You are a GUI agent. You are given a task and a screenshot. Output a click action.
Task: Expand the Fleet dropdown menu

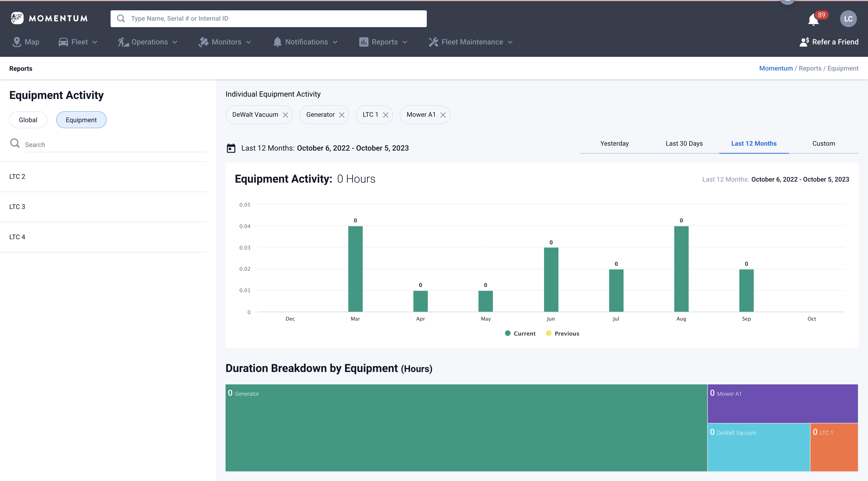click(78, 42)
